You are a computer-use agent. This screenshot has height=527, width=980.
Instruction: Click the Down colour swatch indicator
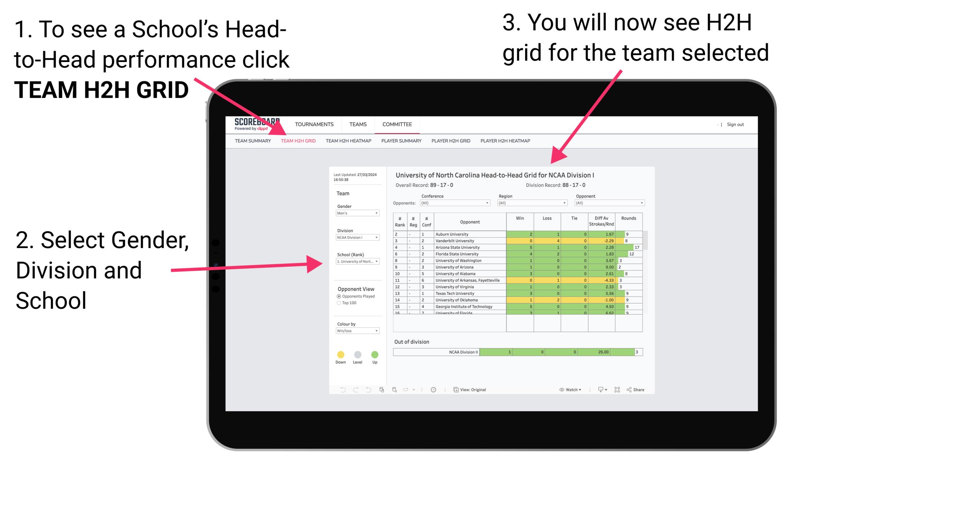(x=342, y=354)
